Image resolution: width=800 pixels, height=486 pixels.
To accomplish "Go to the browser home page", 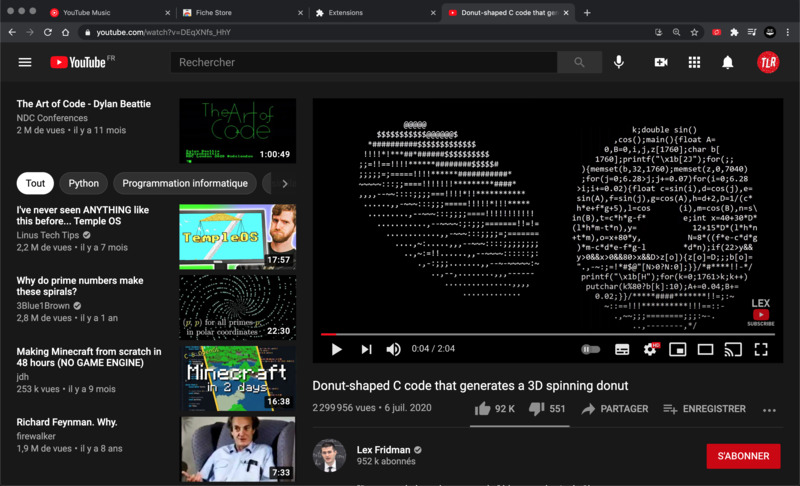I will pyautogui.click(x=65, y=32).
